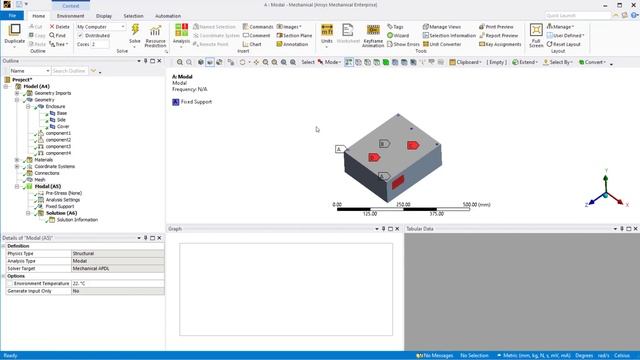
Task: Insert a Section Plane
Action: (294, 36)
